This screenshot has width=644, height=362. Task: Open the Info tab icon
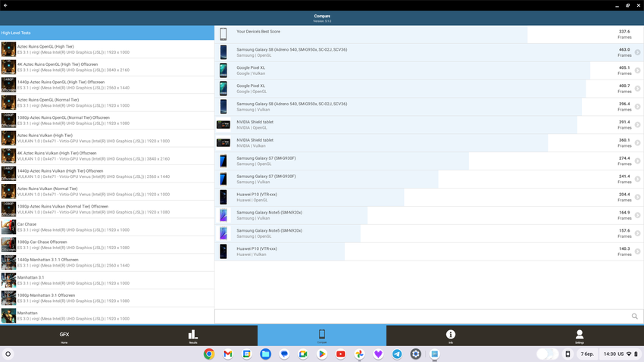[451, 335]
